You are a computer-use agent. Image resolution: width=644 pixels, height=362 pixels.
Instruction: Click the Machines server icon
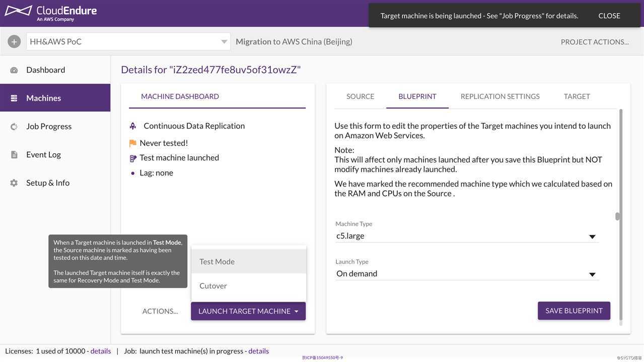[x=14, y=98]
